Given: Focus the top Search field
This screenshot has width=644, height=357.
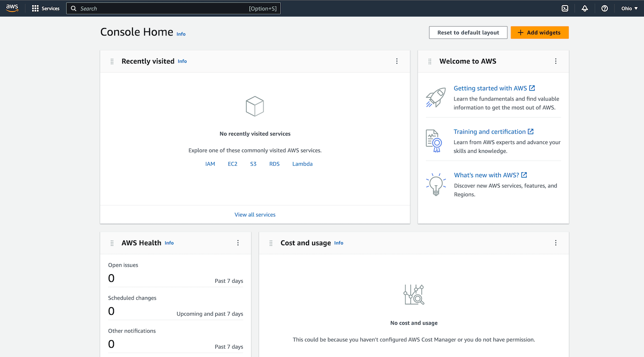Looking at the screenshot, I should coord(173,8).
